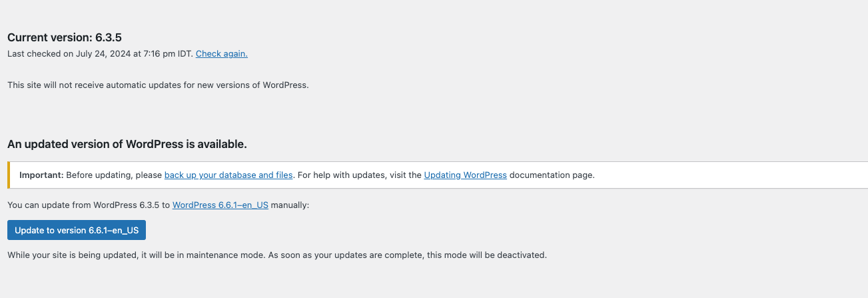The height and width of the screenshot is (298, 868).
Task: Visit the "Updating WordPress" documentation link
Action: coord(466,175)
